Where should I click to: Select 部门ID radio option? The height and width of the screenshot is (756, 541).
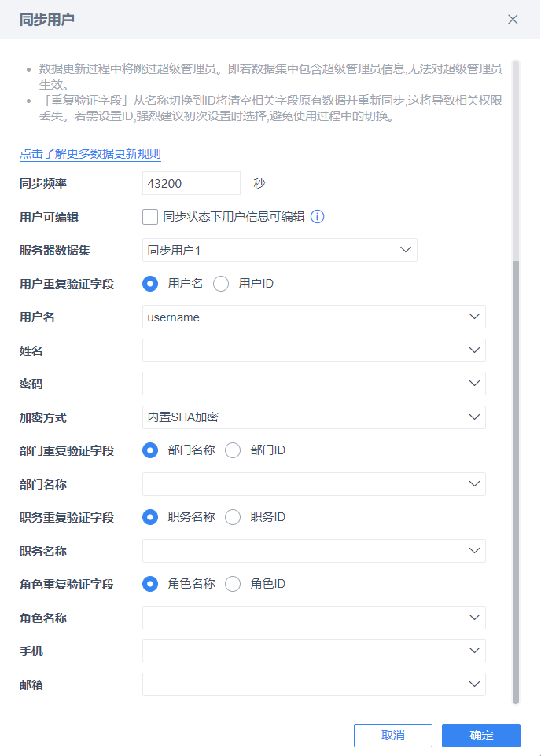(233, 450)
